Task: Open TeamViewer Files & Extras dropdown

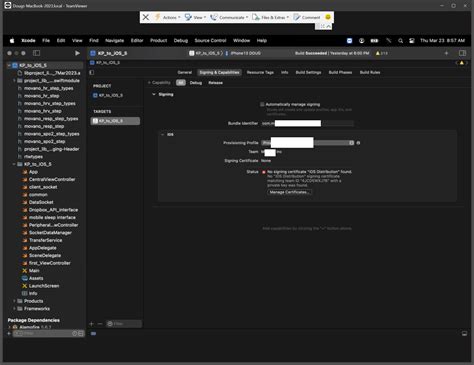Action: click(270, 17)
